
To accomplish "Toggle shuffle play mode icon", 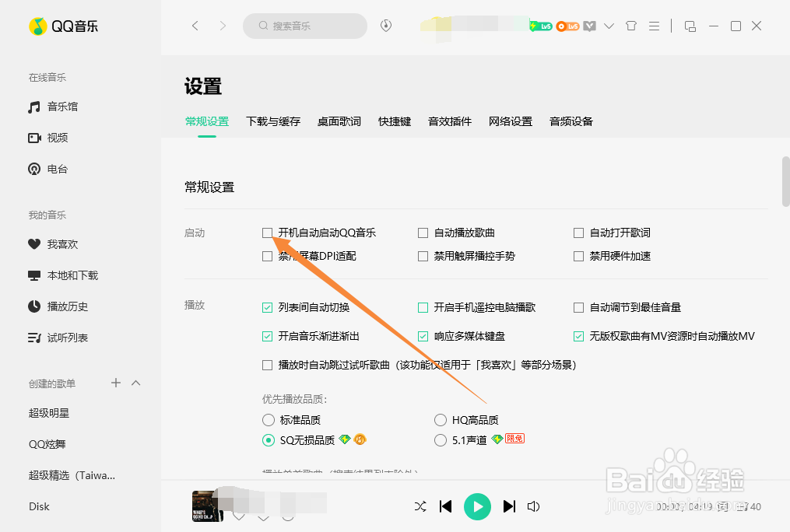I will [420, 506].
